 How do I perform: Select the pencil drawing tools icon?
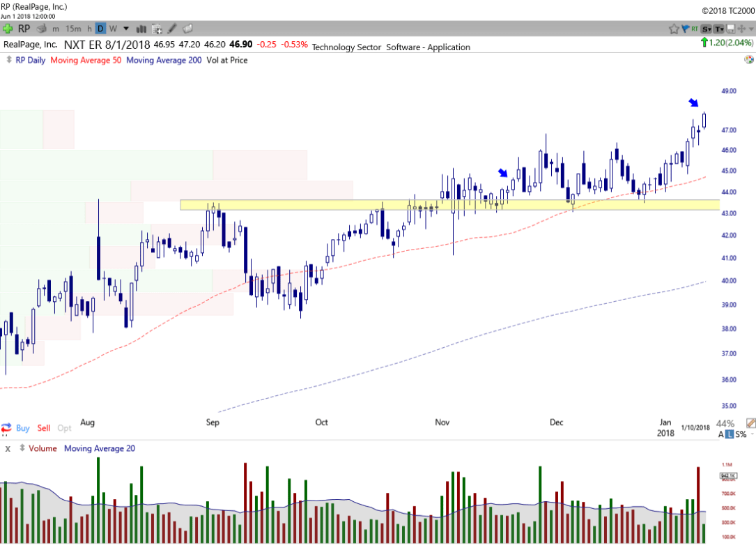click(171, 29)
